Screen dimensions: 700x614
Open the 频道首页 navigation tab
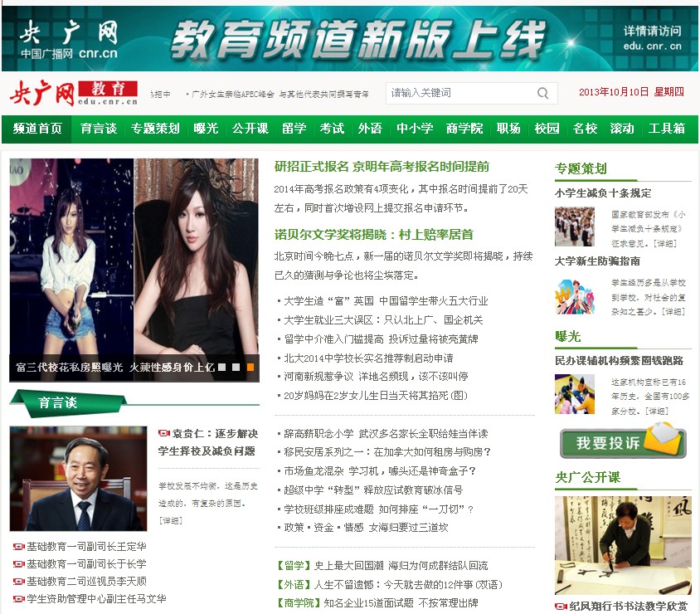37,129
